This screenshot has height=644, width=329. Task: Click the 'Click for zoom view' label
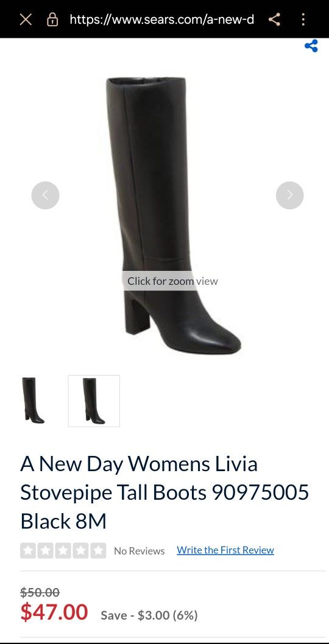[x=172, y=281]
